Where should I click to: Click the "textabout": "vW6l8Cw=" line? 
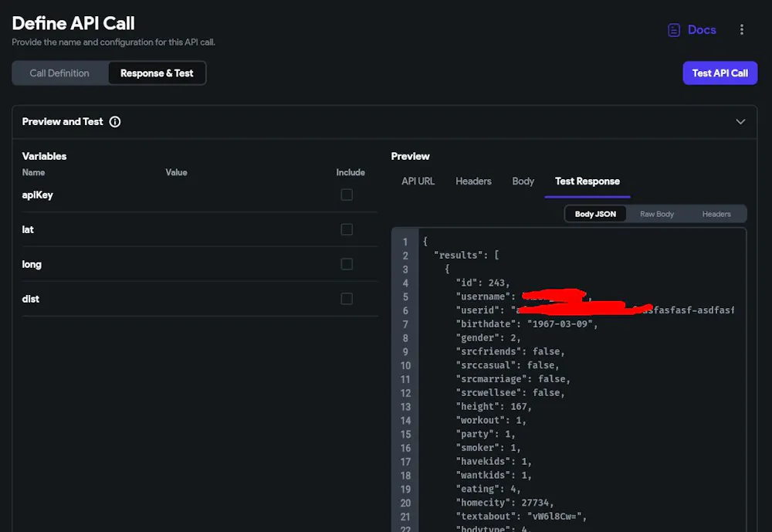[x=521, y=517]
